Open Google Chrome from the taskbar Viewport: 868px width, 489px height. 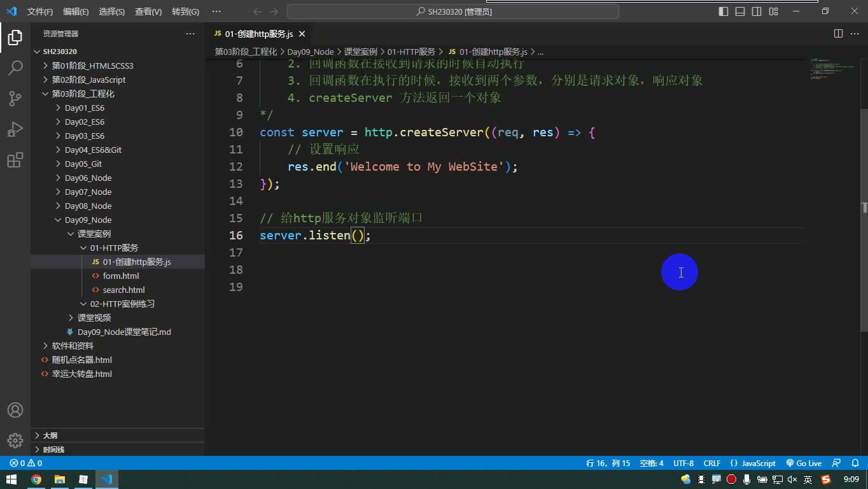tap(36, 479)
